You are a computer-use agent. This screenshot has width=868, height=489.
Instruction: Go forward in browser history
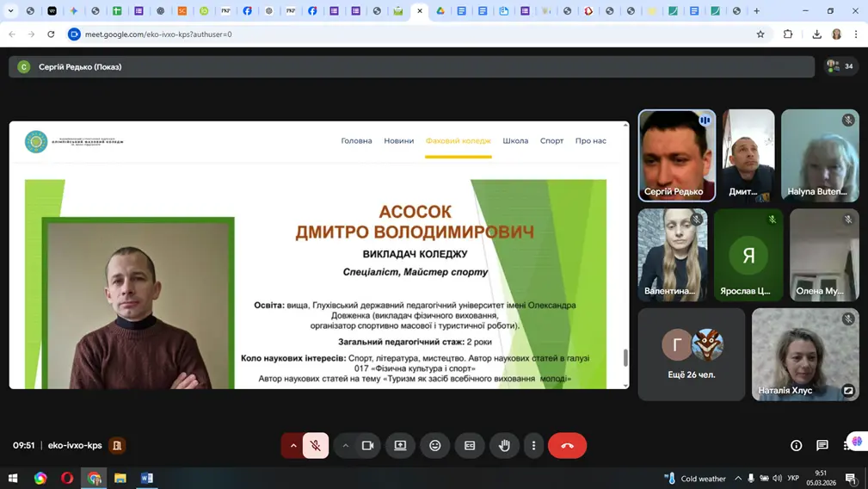(32, 34)
